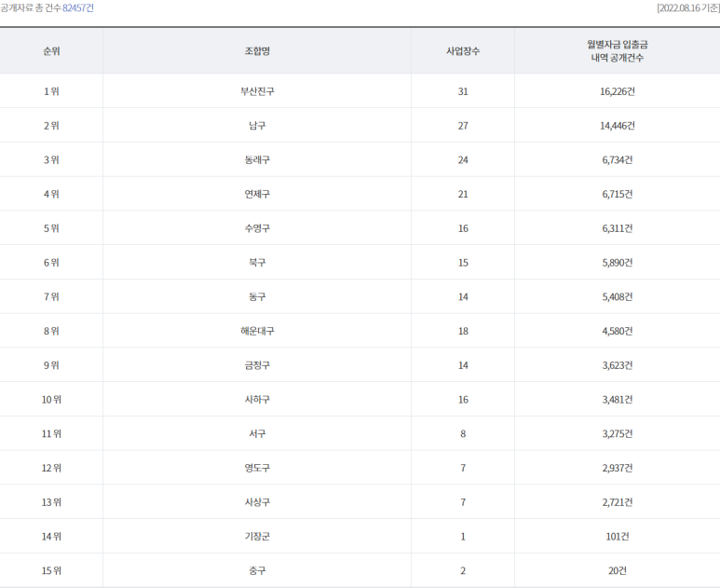
Task: Select the 5위 rank cell
Action: pyautogui.click(x=51, y=228)
